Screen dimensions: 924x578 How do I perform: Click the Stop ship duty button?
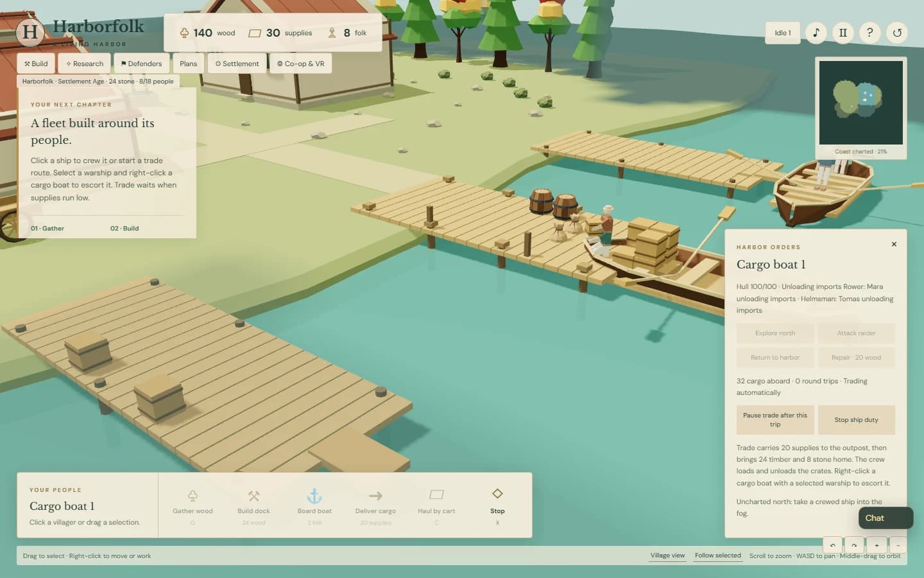point(856,420)
